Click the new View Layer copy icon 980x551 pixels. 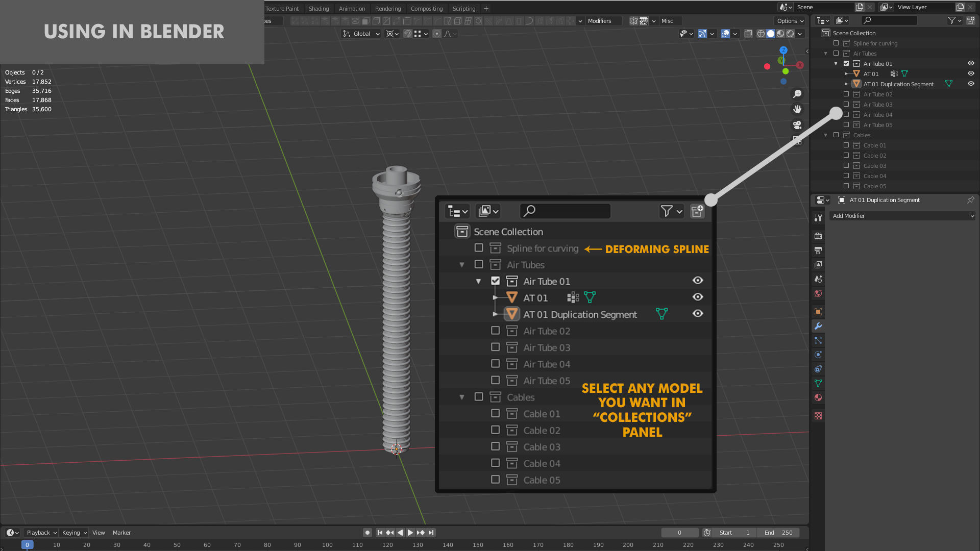point(960,7)
